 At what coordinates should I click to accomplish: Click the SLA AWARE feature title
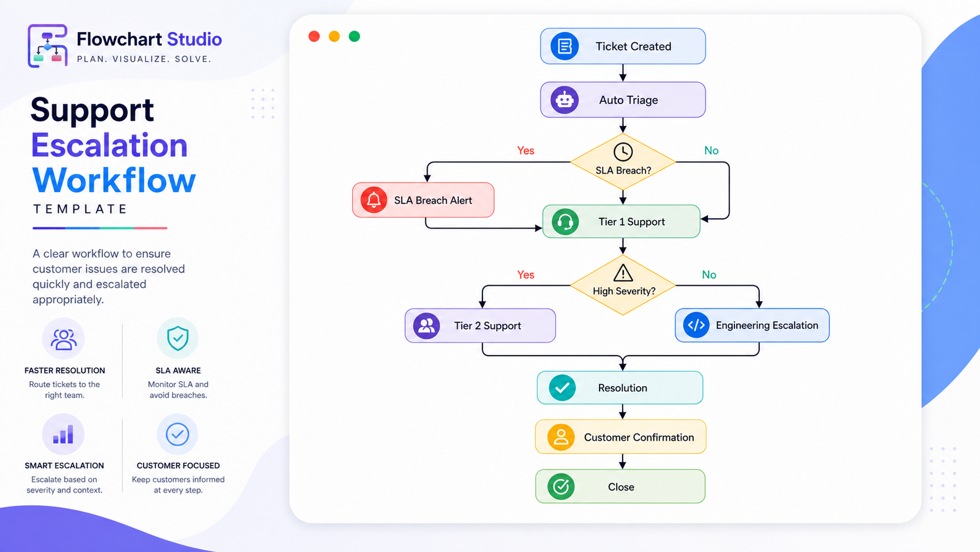coord(178,371)
